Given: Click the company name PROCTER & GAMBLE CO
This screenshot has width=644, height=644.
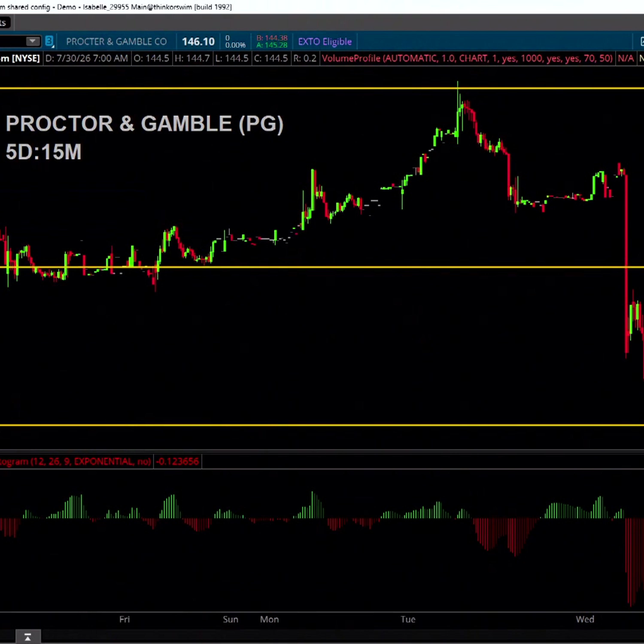Looking at the screenshot, I should point(116,42).
